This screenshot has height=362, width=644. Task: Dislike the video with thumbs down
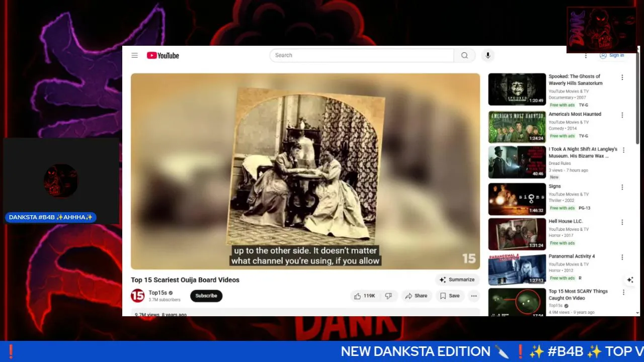click(x=388, y=296)
